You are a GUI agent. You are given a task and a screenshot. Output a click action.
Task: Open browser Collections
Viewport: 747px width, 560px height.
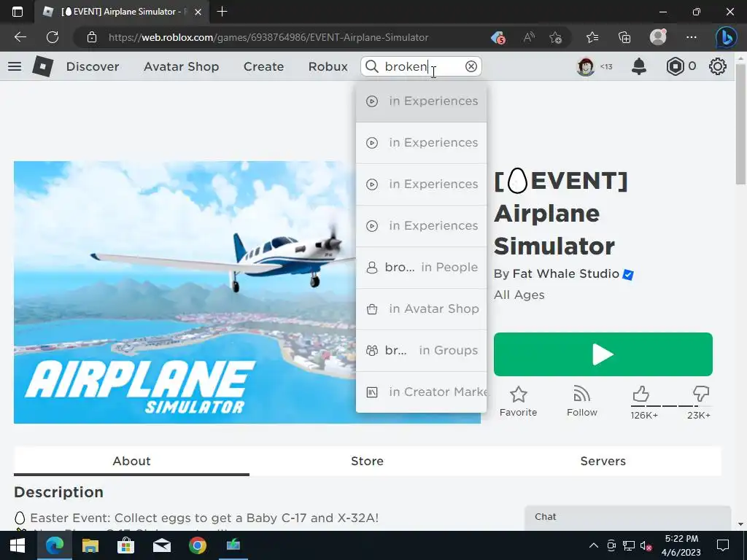(624, 37)
